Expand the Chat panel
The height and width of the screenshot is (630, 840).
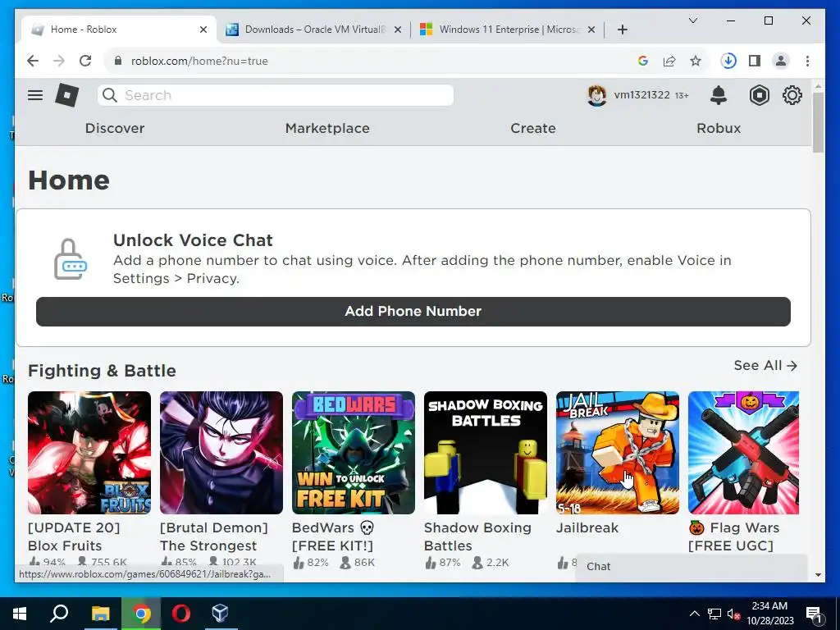coord(691,567)
